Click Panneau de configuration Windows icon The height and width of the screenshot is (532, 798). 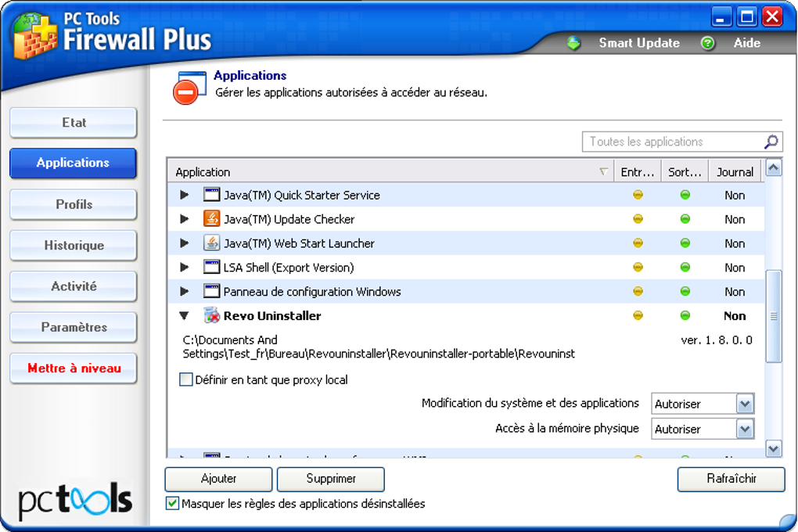pos(211,291)
